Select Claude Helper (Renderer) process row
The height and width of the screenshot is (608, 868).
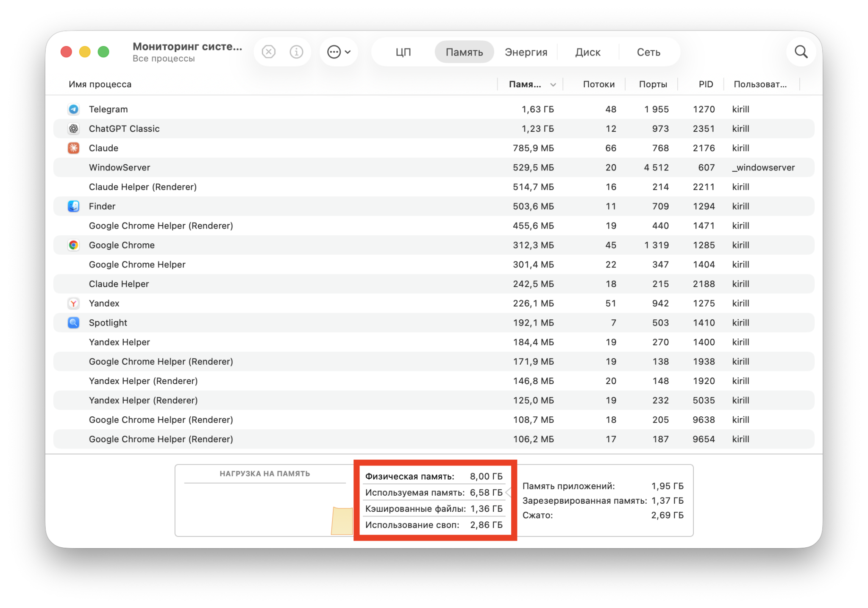pyautogui.click(x=434, y=187)
